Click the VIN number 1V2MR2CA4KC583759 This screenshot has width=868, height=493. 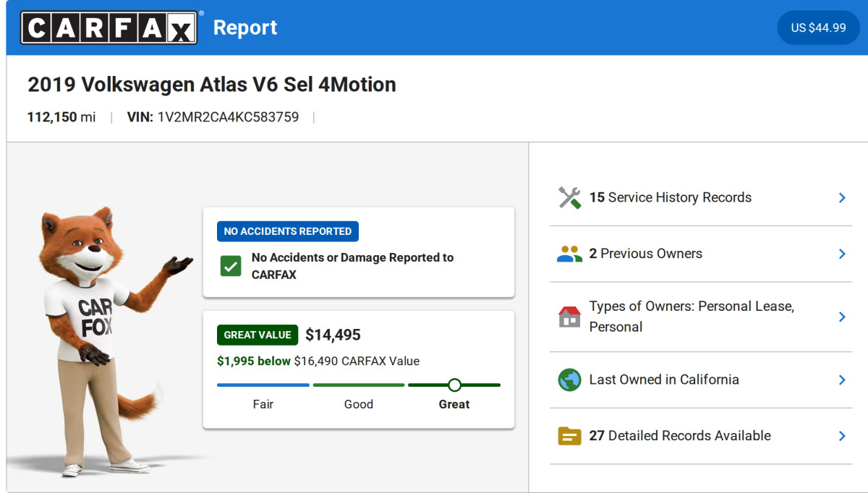[228, 117]
